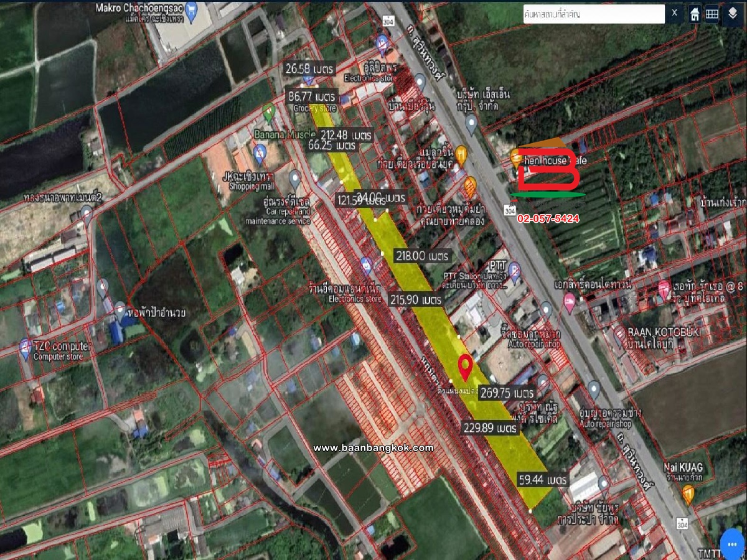Click the JK Chachoengsao shopping mall marker

click(260, 152)
